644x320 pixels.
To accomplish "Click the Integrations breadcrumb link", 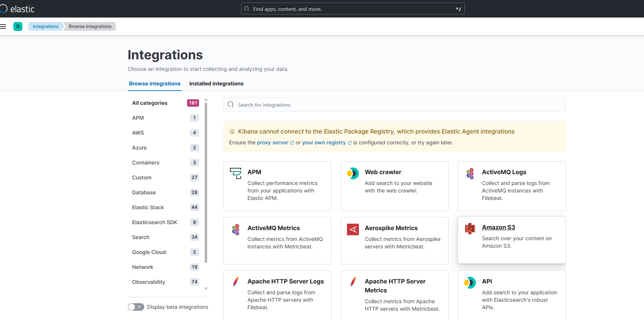I will pos(45,26).
